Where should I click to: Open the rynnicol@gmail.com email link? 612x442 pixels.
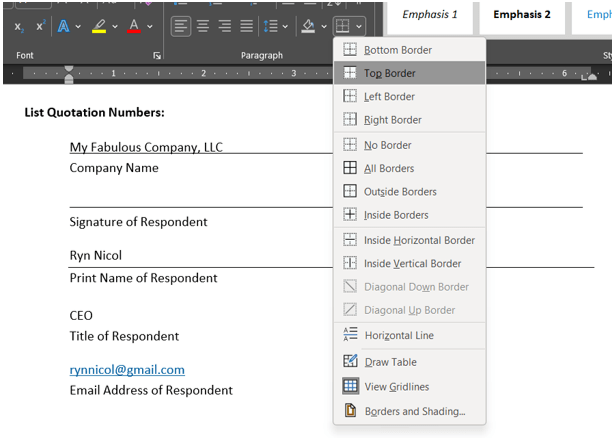tap(127, 369)
